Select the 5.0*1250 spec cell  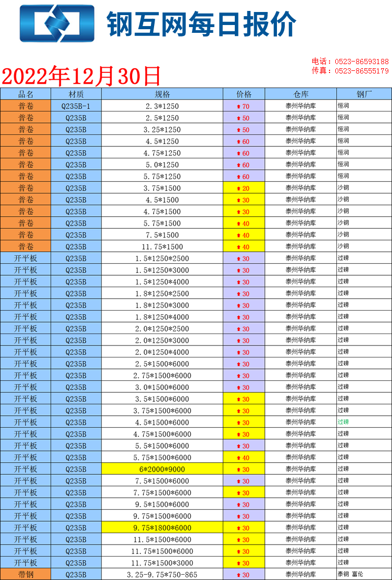(162, 165)
